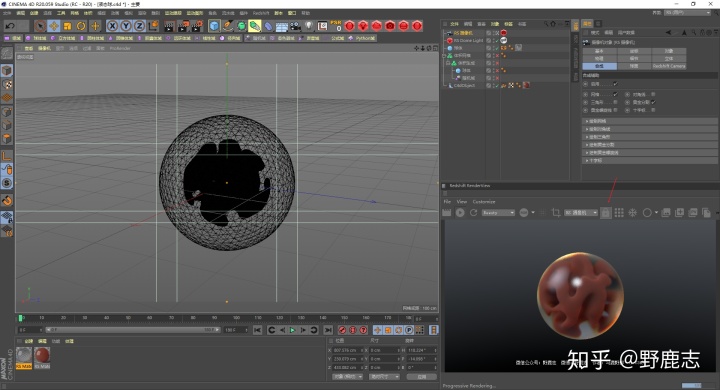Open render settings clapperboard with gear
Image resolution: width=720 pixels, height=390 pixels.
[197, 26]
